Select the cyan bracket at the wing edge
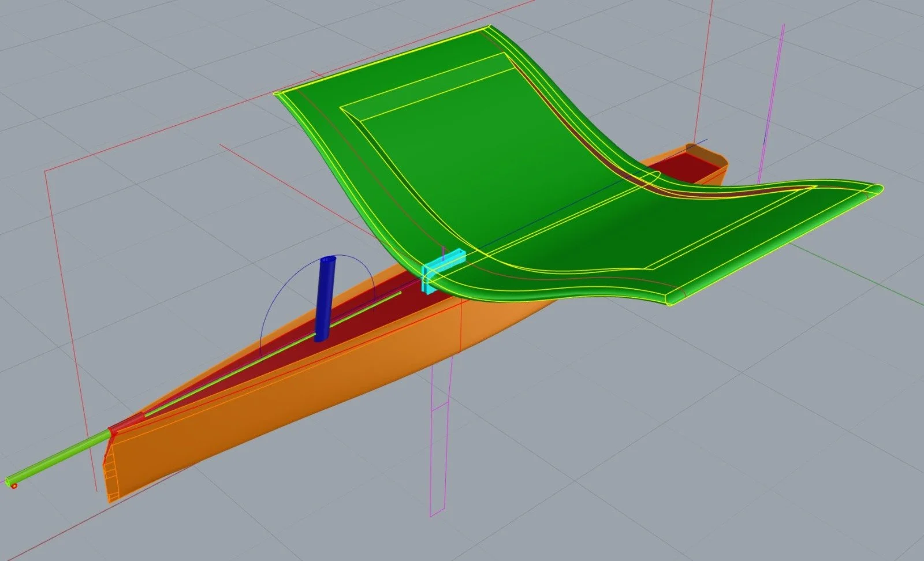This screenshot has height=561, width=924. click(x=442, y=270)
